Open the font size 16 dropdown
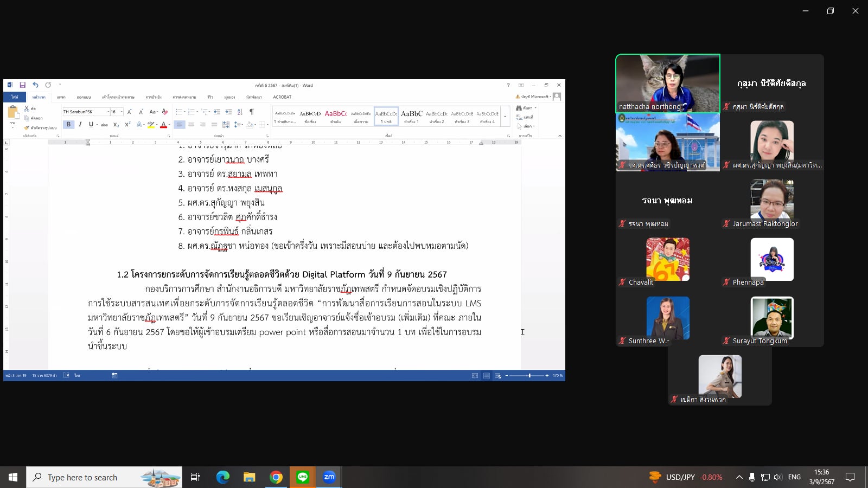Viewport: 868px width, 488px height. [122, 112]
